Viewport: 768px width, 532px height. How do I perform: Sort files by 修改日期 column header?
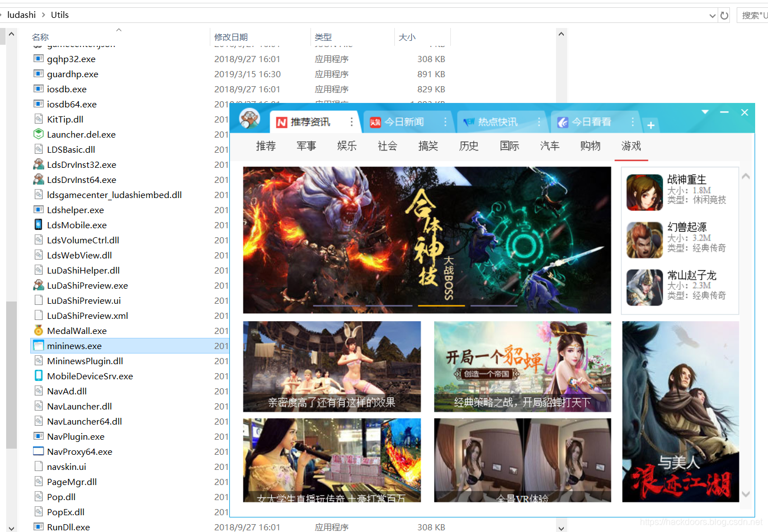tap(231, 37)
